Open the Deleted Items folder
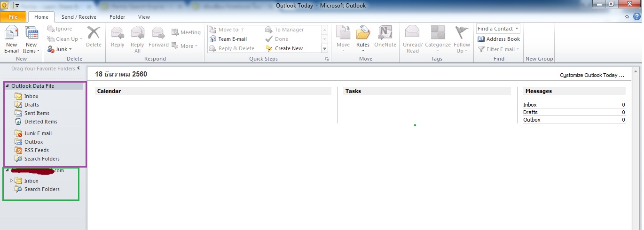This screenshot has width=644, height=230. (x=40, y=122)
